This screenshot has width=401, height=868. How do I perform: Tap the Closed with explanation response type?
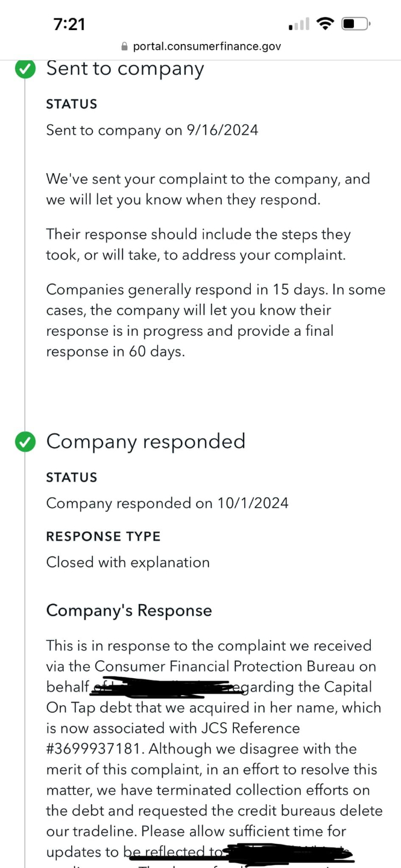click(x=128, y=562)
